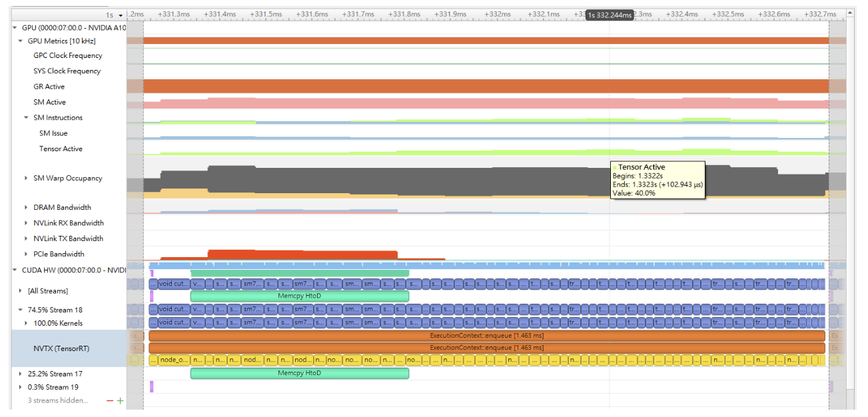The width and height of the screenshot is (868, 417).
Task: Expand DRAM Bandwidth metrics
Action: click(x=27, y=208)
